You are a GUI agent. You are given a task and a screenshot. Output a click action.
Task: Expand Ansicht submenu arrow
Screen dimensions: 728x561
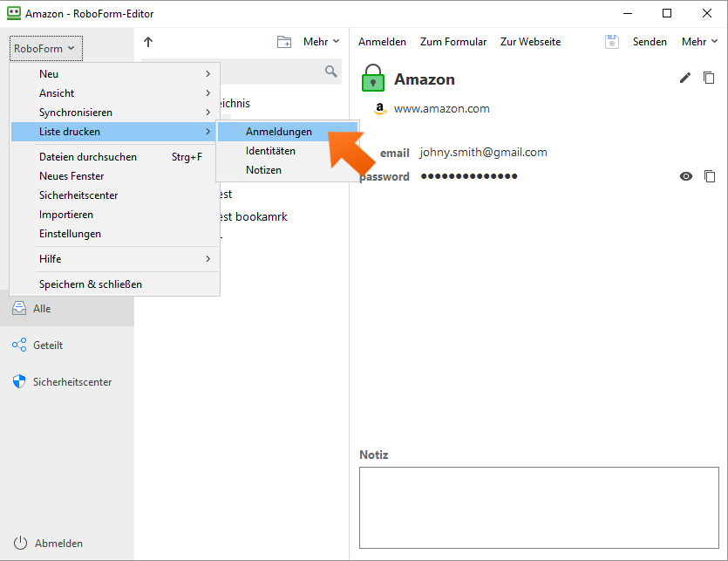208,93
